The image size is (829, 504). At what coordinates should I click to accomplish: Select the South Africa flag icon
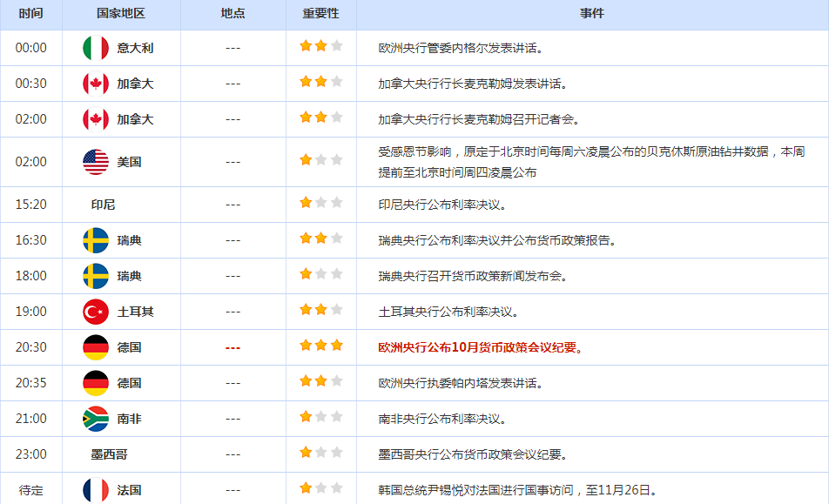coord(95,419)
